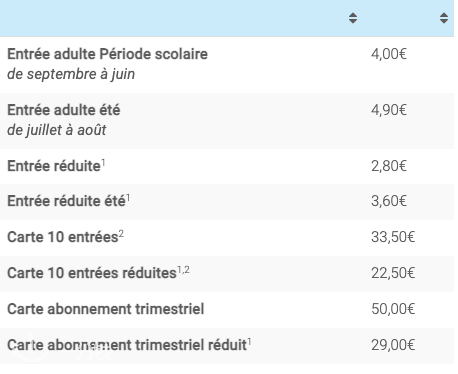Click the 3,60€ price cell
This screenshot has height=374, width=458.
click(389, 201)
